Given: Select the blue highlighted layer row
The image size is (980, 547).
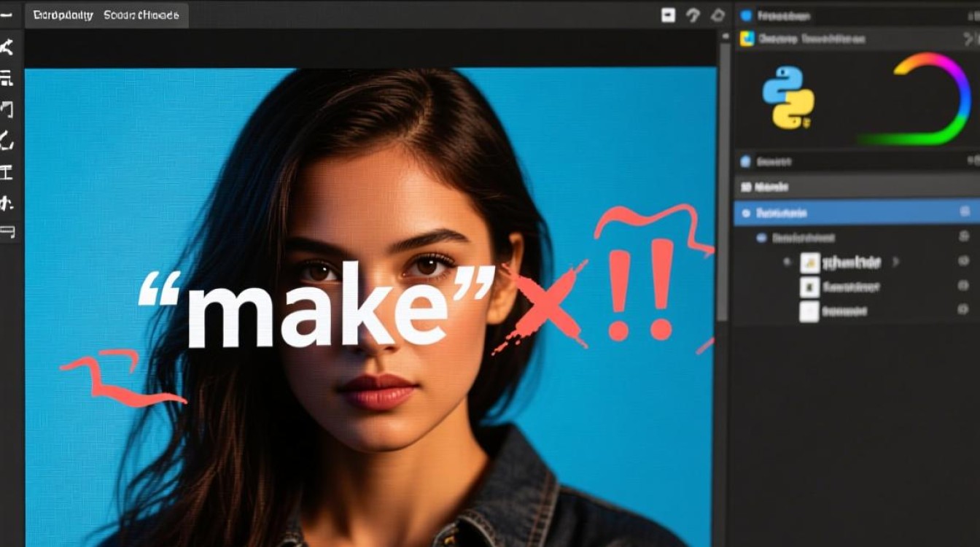Looking at the screenshot, I should [857, 213].
